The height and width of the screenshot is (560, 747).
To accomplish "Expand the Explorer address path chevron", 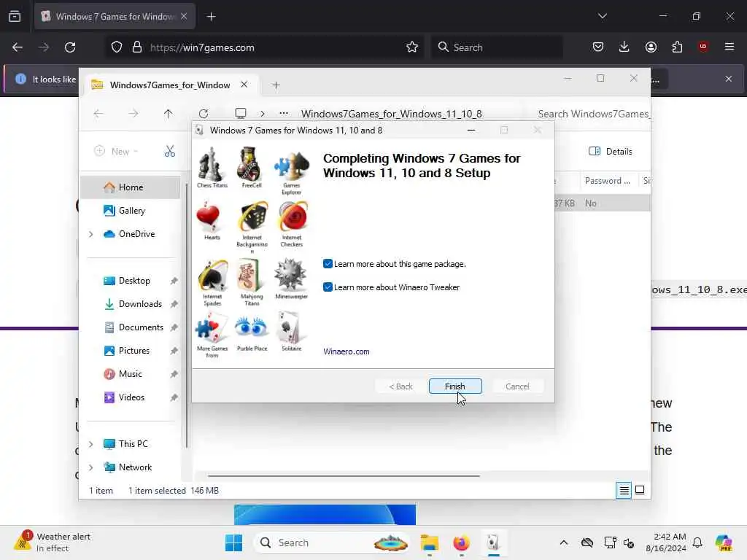I will tap(263, 113).
